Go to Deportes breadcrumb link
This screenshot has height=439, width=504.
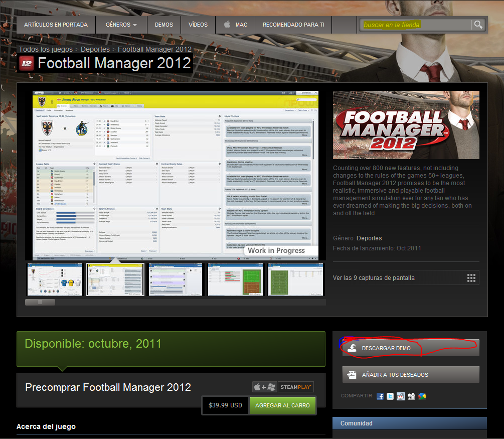pyautogui.click(x=95, y=49)
